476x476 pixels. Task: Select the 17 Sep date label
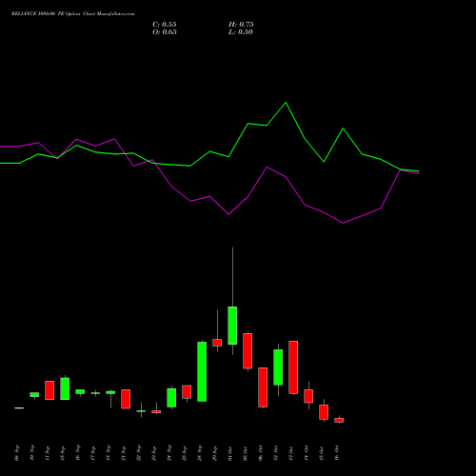(93, 453)
